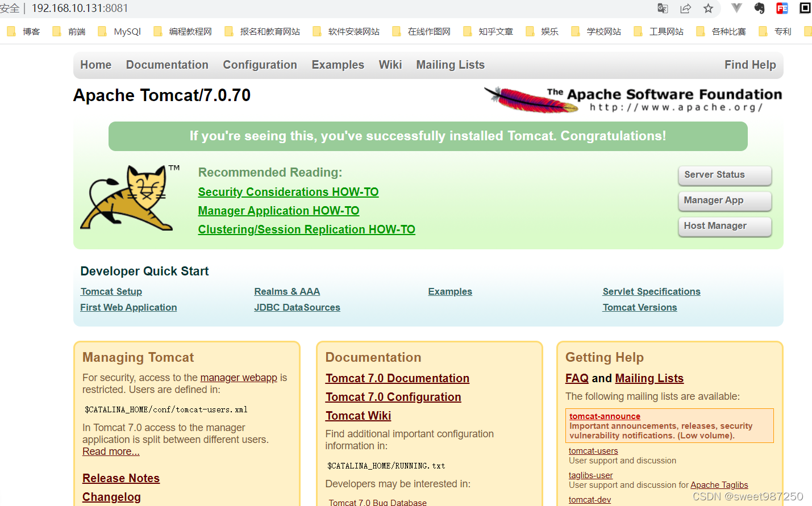The image size is (812, 506).
Task: Open the First Web Application link
Action: pos(128,307)
